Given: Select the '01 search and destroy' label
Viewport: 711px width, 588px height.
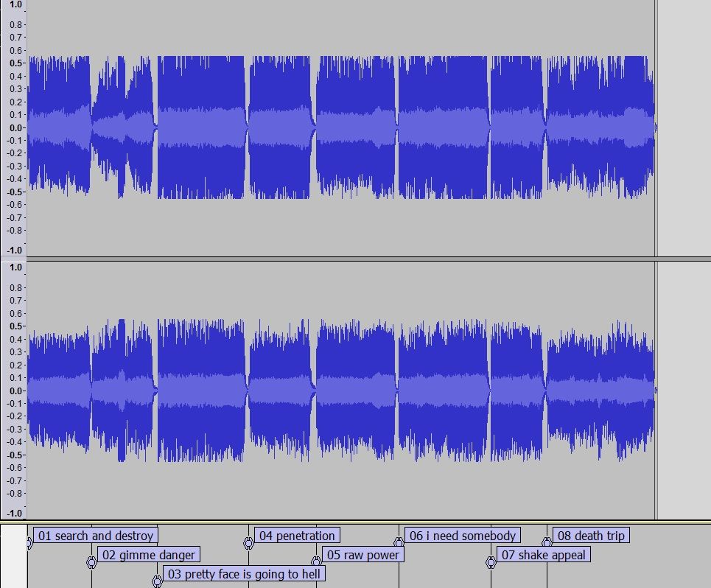Looking at the screenshot, I should pyautogui.click(x=96, y=536).
